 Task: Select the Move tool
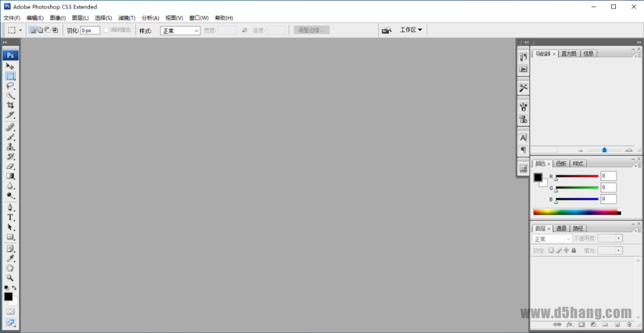pos(10,66)
